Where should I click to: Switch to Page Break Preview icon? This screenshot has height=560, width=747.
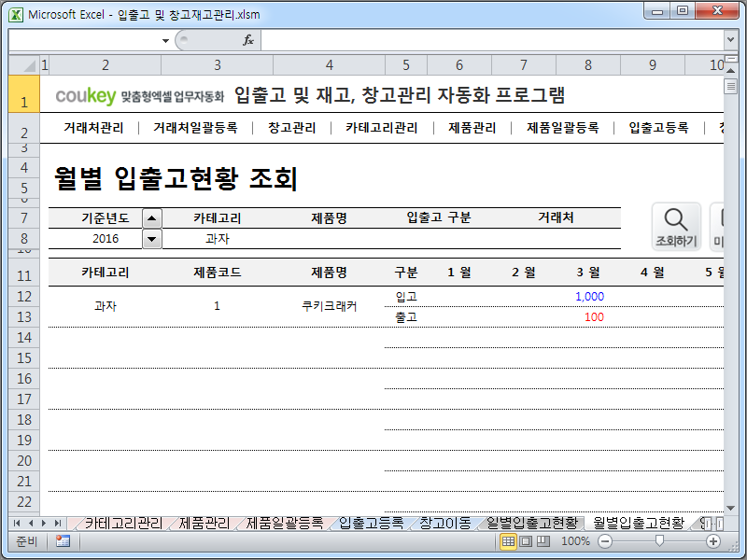543,541
